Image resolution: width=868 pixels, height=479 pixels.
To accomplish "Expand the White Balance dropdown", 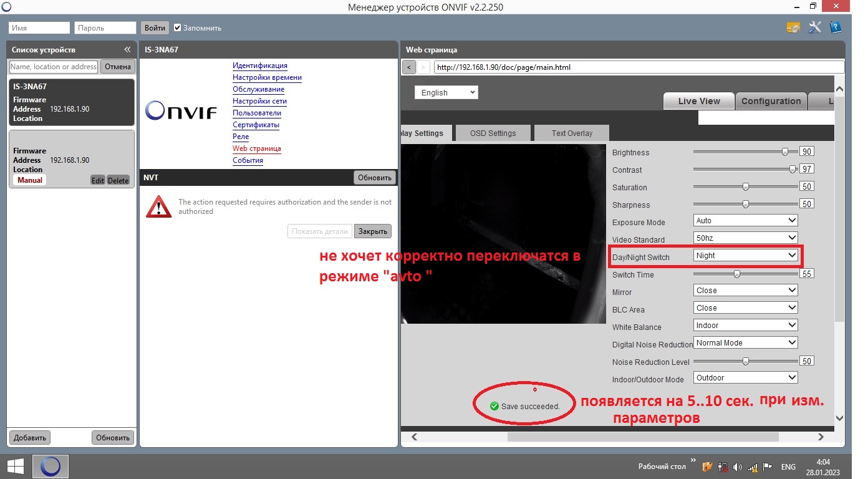I will coord(745,326).
